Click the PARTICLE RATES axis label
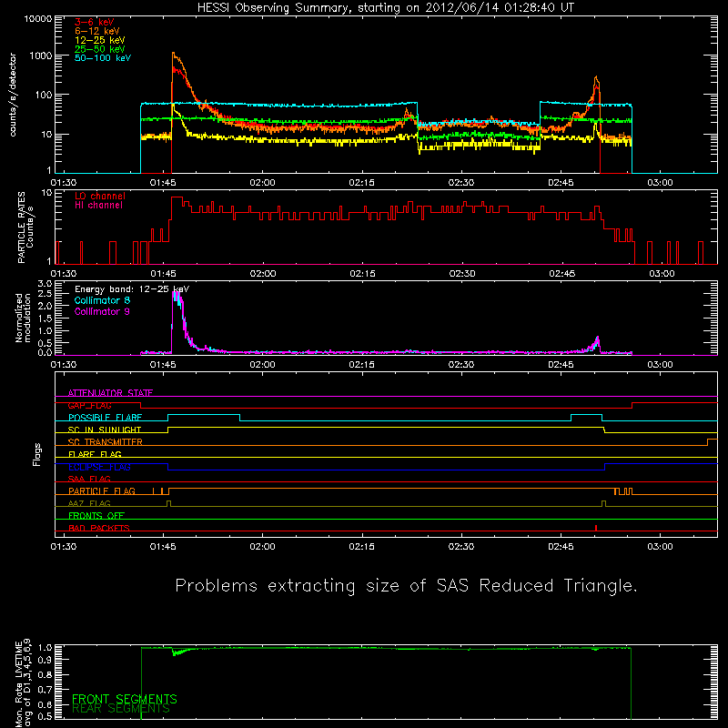The width and height of the screenshot is (728, 728). [x=25, y=227]
